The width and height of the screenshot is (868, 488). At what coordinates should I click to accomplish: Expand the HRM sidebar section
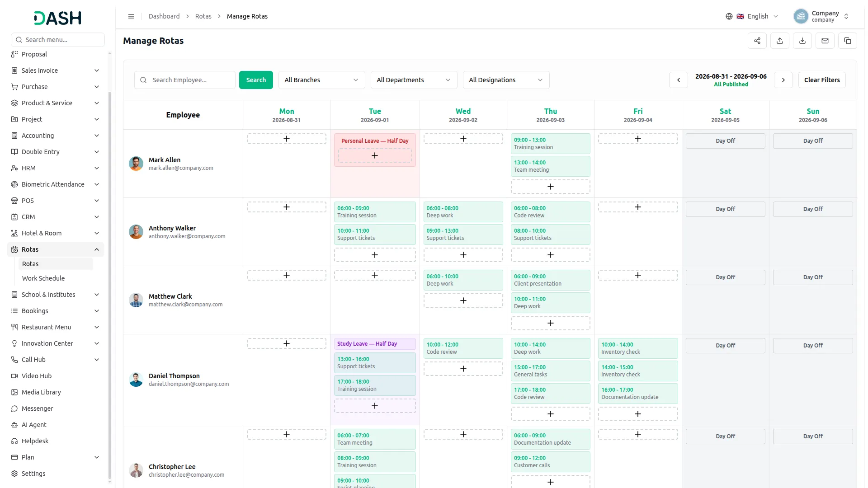pos(56,168)
